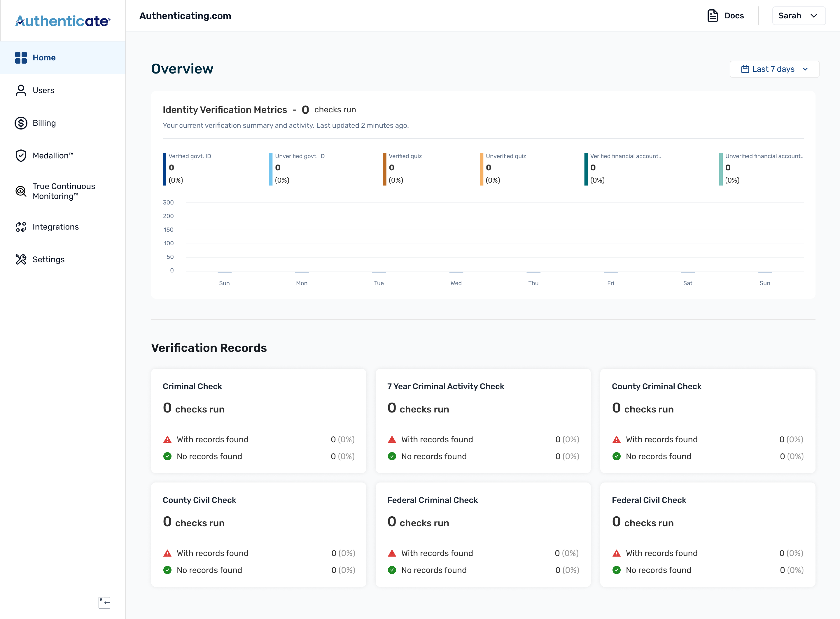Click the Integrations icon
840x619 pixels.
click(x=21, y=227)
